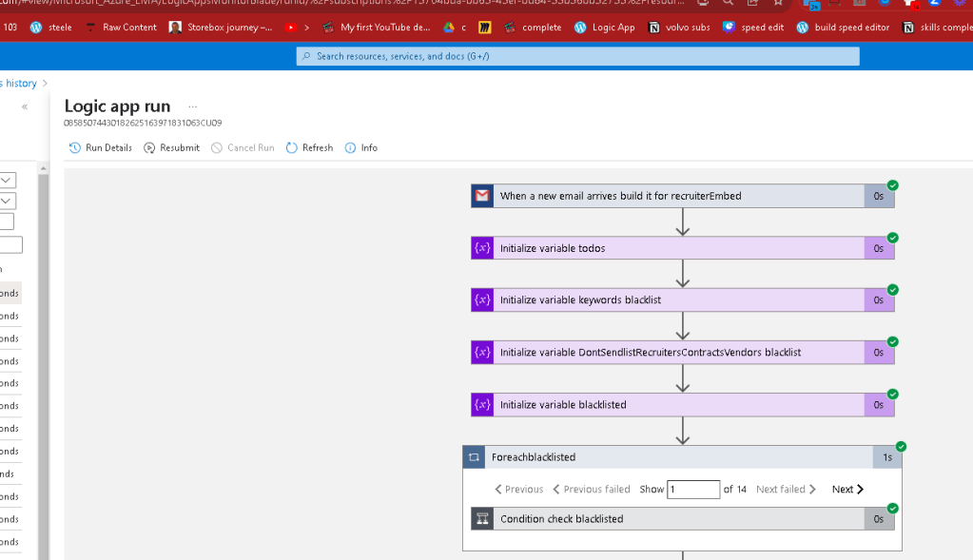Click the Azure search resources box
This screenshot has width=973, height=560.
point(577,56)
